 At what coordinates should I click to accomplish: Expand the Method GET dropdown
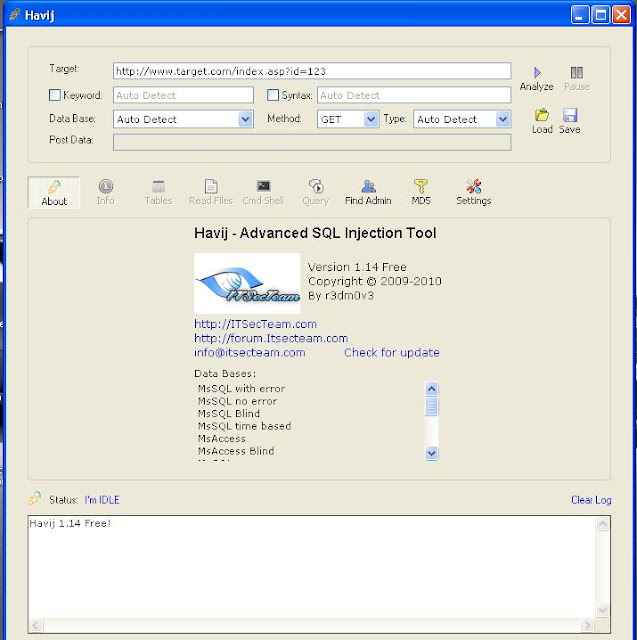371,119
